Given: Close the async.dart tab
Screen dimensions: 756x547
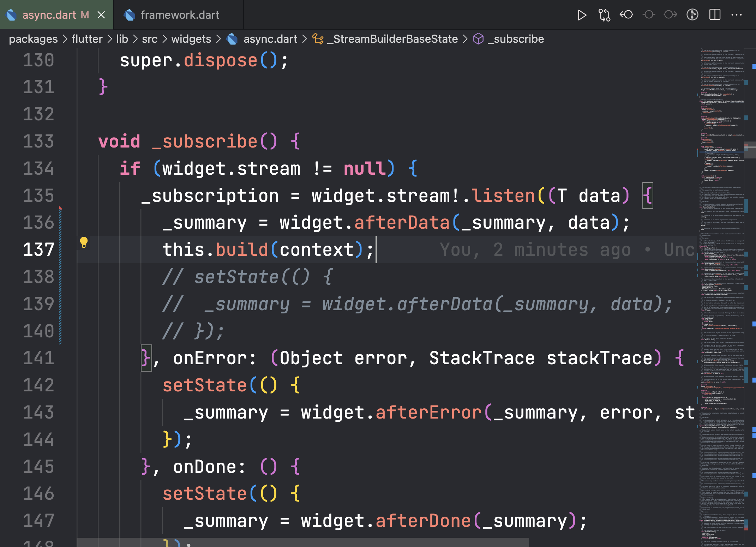Looking at the screenshot, I should click(x=102, y=14).
